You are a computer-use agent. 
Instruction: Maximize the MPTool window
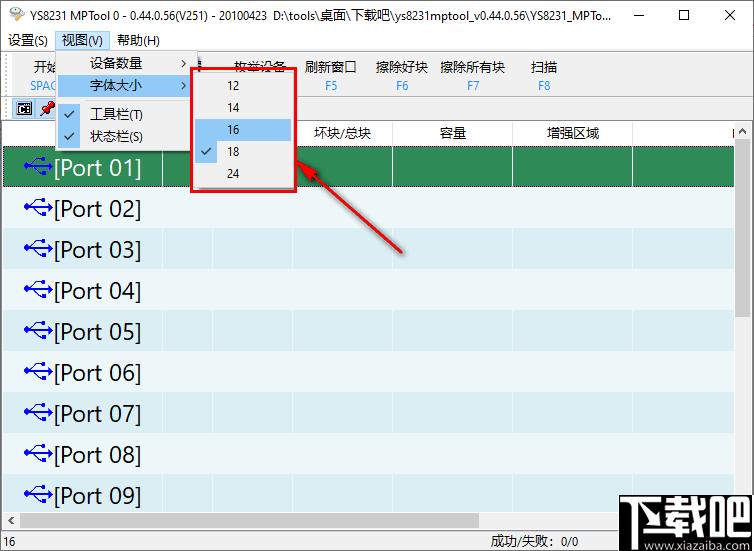point(684,15)
